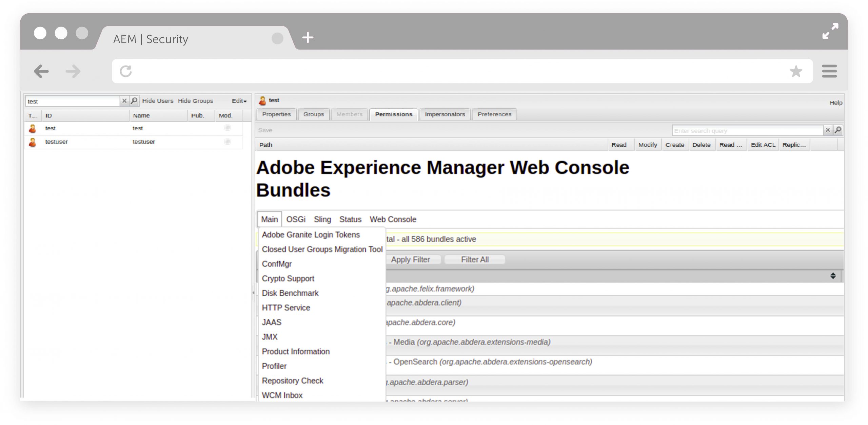
Task: Toggle fullscreen with the expand arrows icon
Action: (x=830, y=31)
